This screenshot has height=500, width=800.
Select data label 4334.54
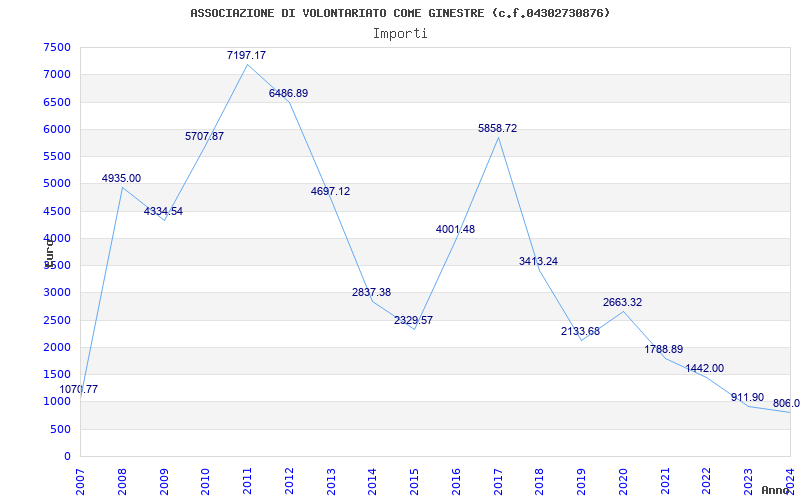click(x=163, y=211)
